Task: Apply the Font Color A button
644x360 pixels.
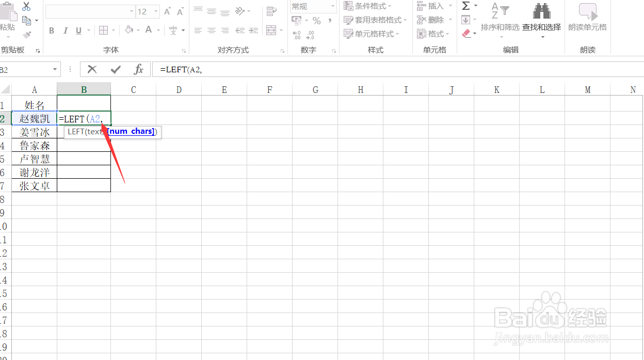Action: [149, 30]
